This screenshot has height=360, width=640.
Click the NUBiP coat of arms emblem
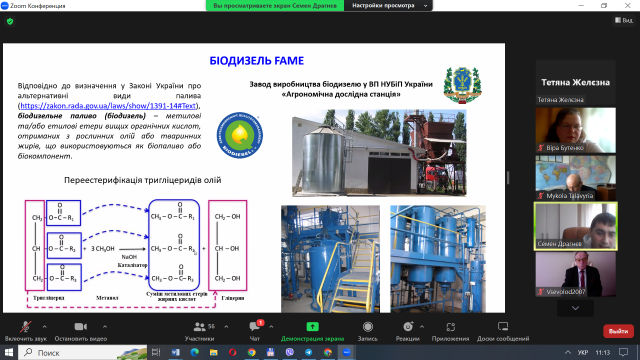point(462,85)
